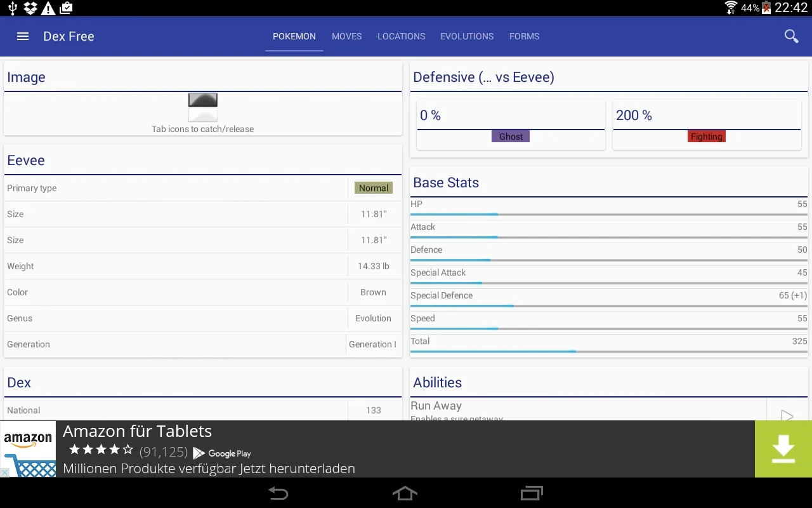Switch to the MOVES tab
The width and height of the screenshot is (812, 508).
coord(347,36)
